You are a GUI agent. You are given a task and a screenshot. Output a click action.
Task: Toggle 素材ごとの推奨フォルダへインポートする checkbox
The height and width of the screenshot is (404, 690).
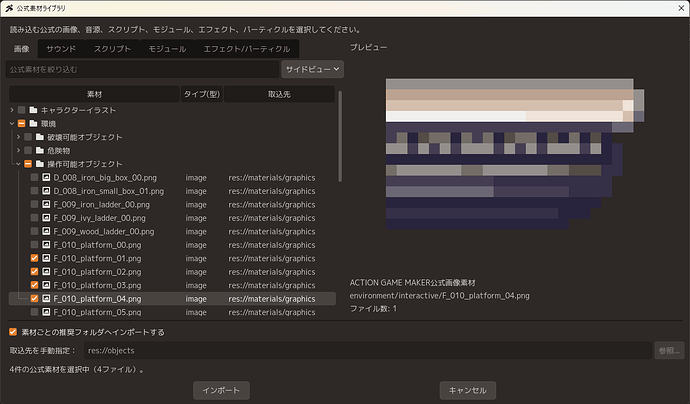(13, 332)
